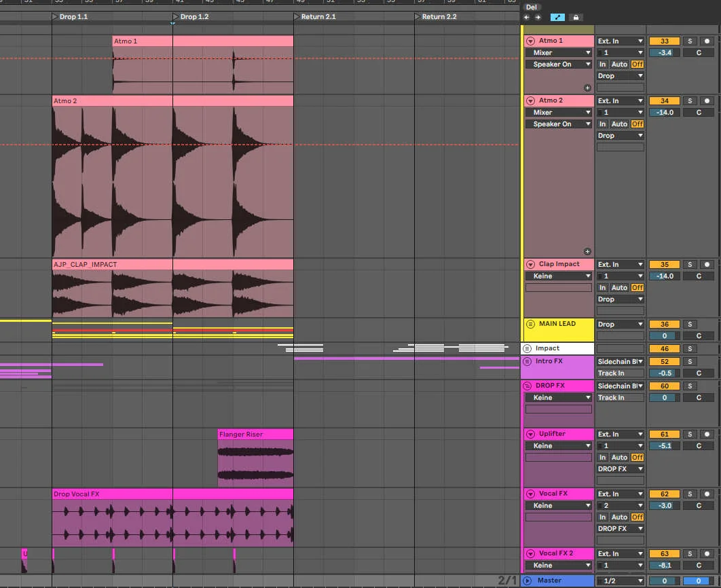
Task: Arm the Vocal FX track for recording
Action: [707, 494]
